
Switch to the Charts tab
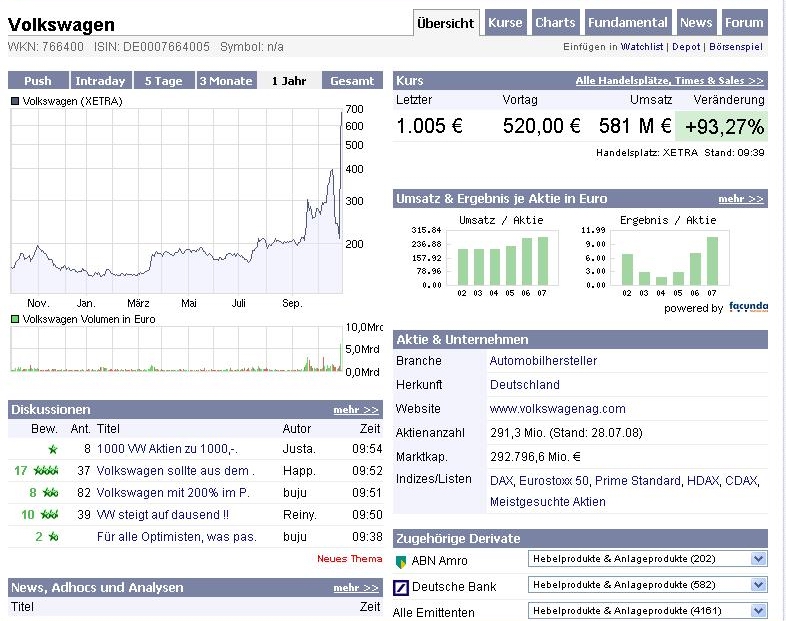(x=555, y=23)
